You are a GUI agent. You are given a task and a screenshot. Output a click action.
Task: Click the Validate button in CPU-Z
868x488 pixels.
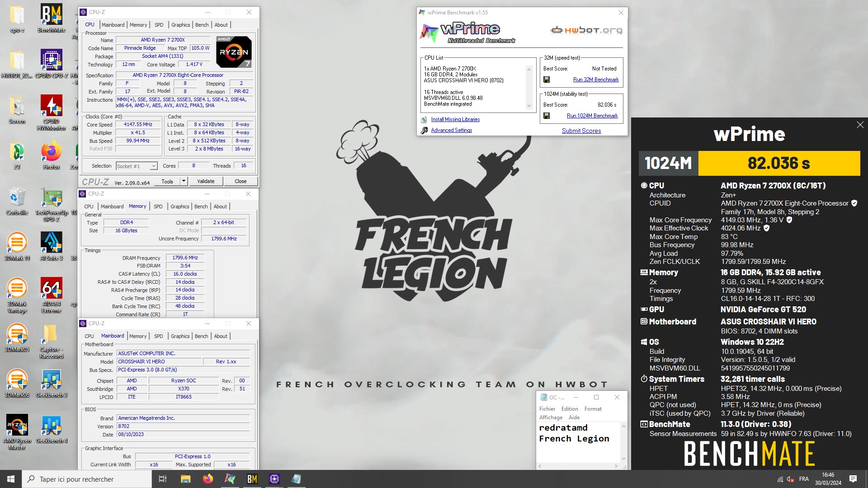(206, 181)
